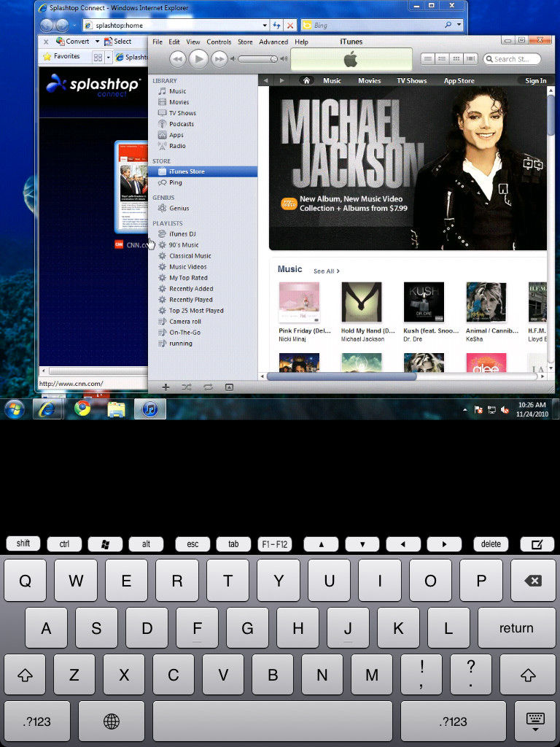Open the IE address bar dropdown
The image size is (560, 747).
[x=265, y=26]
